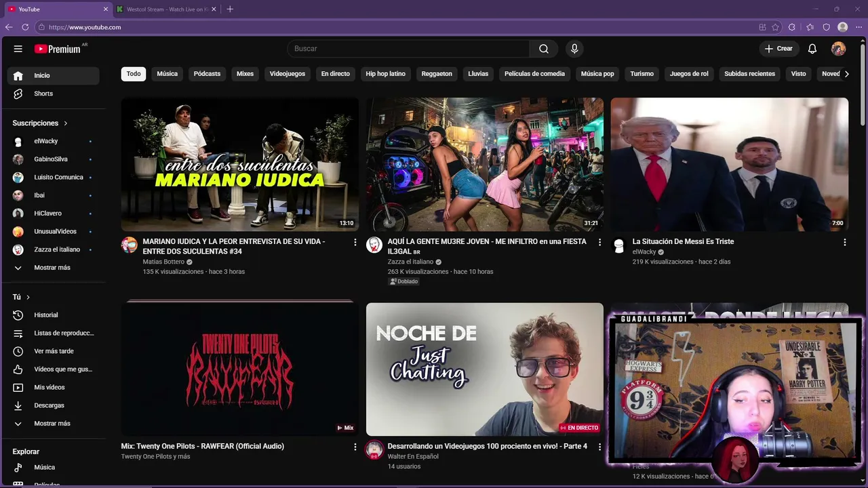Open Ibai subscription channel
Screen dimensions: 868x488
53,195
